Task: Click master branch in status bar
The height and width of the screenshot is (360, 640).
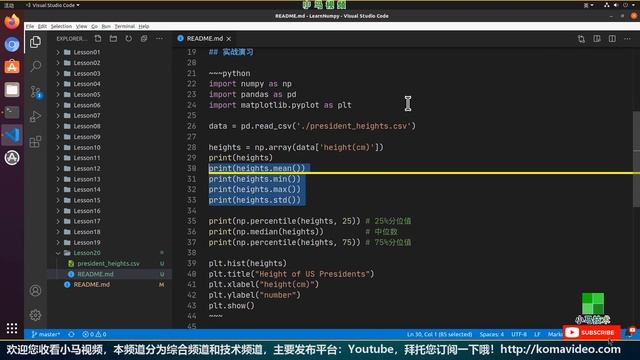Action: click(46, 334)
